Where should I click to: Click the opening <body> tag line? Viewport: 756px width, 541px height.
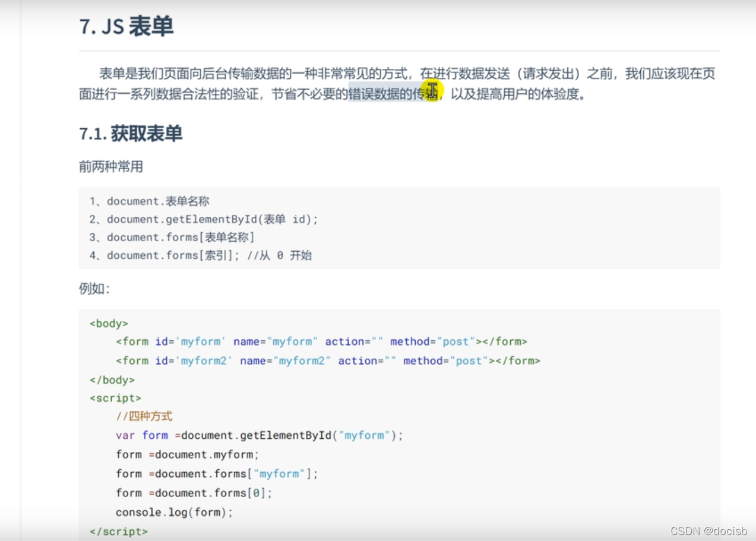pos(109,324)
